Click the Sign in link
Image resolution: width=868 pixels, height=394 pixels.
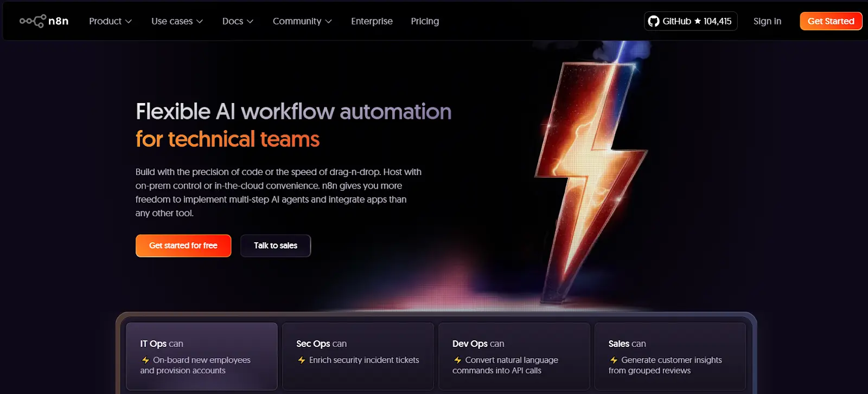pos(767,21)
